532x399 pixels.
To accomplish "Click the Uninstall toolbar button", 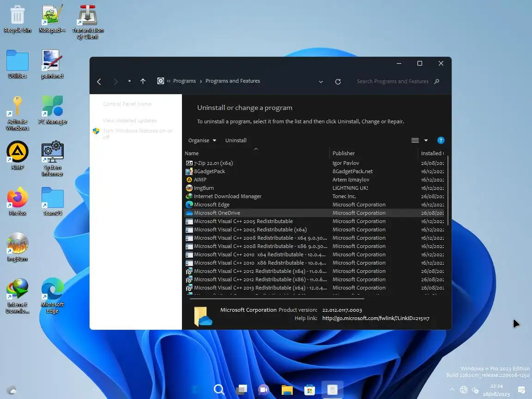I will tap(236, 140).
